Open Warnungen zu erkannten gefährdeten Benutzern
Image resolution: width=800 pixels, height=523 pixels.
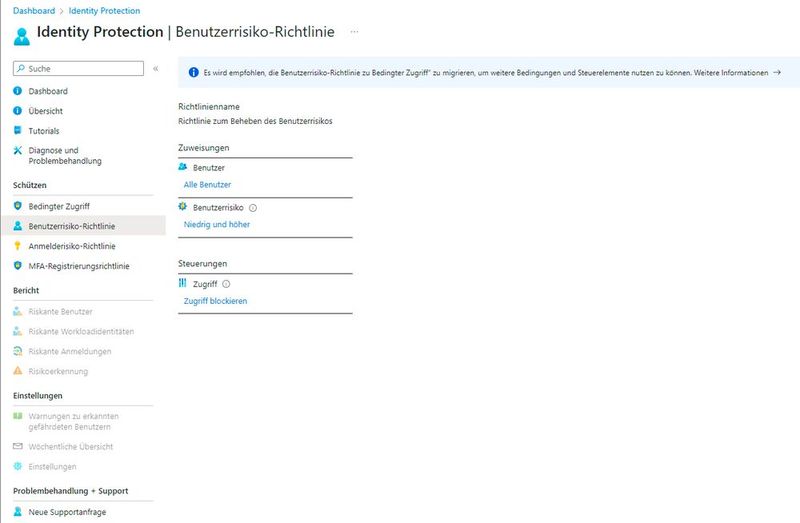(73, 421)
